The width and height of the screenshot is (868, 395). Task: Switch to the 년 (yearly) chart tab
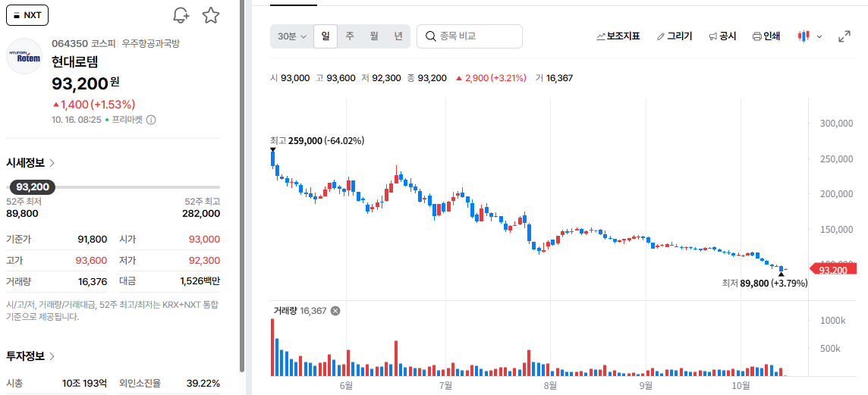(x=398, y=36)
